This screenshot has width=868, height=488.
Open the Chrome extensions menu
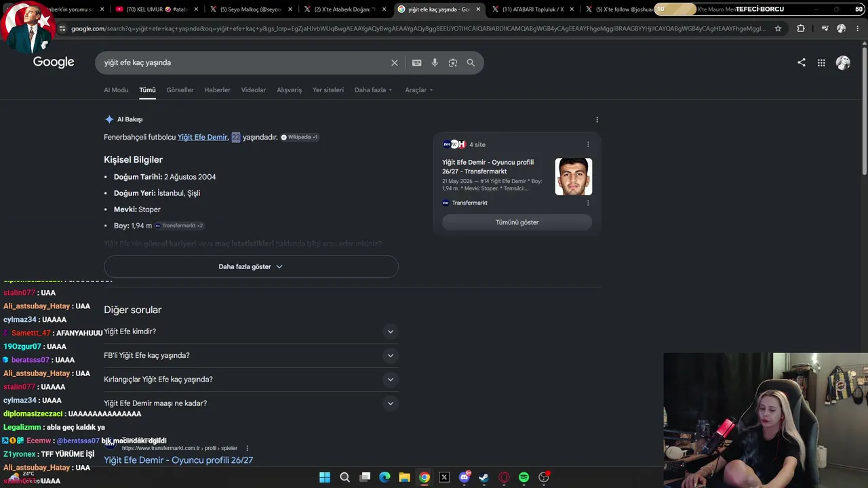click(801, 28)
